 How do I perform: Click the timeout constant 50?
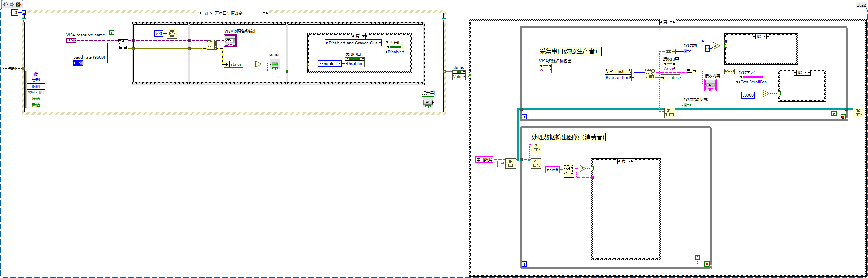tap(15, 12)
